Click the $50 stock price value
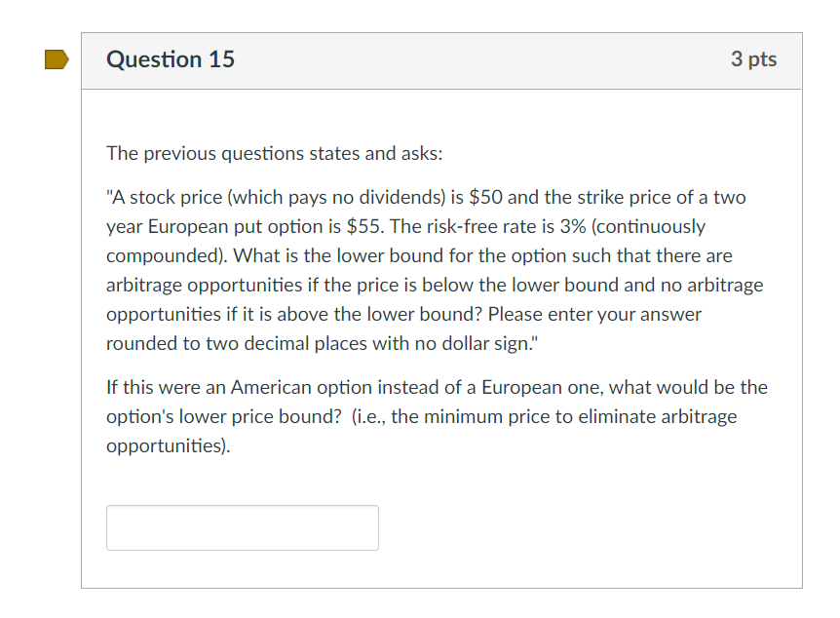The height and width of the screenshot is (618, 840). coord(485,198)
